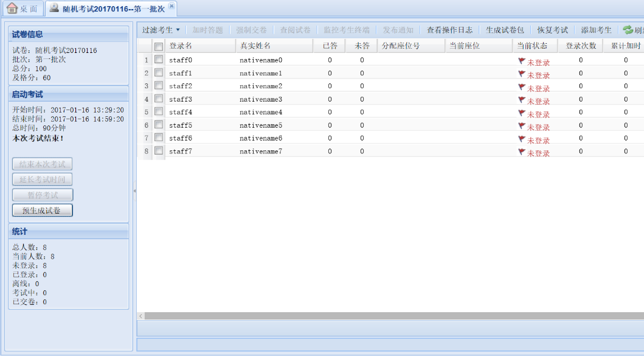
Task: Select the checkbox for the staff5 row
Action: coord(159,125)
